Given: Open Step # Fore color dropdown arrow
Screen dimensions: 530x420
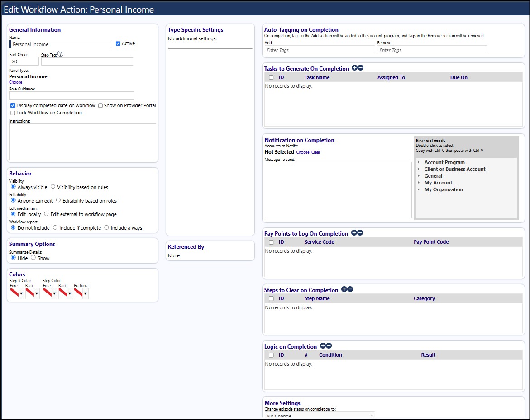Looking at the screenshot, I should click(21, 293).
